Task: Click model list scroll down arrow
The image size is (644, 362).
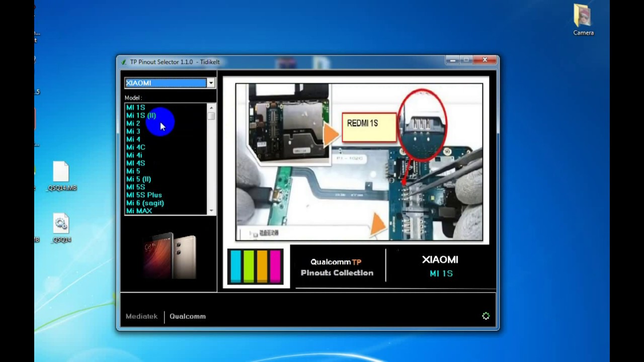Action: [x=211, y=211]
